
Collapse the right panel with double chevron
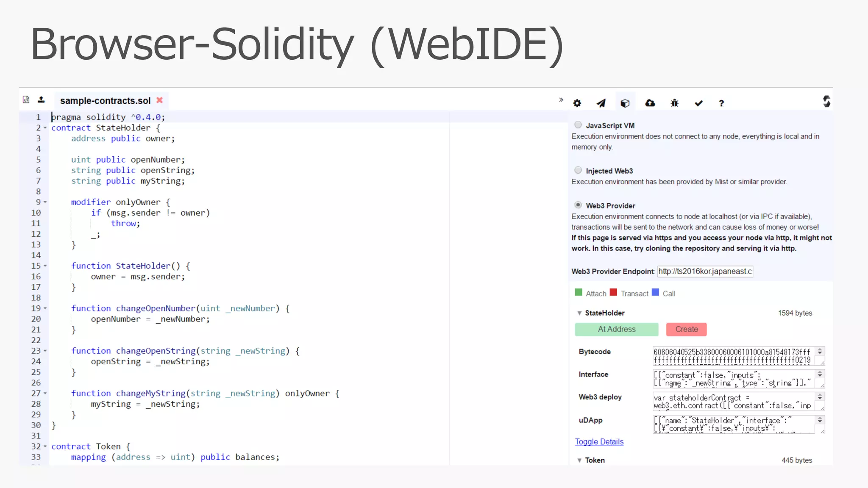(561, 100)
